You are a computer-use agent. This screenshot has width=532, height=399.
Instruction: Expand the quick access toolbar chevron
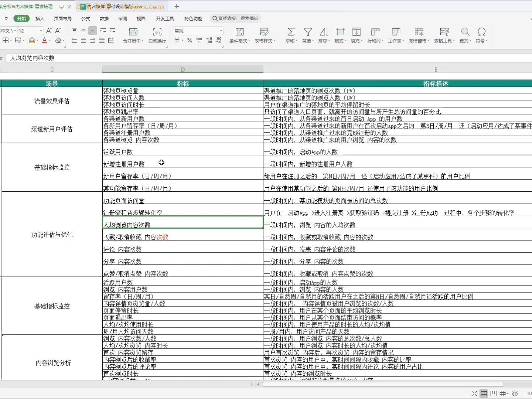tap(6, 18)
